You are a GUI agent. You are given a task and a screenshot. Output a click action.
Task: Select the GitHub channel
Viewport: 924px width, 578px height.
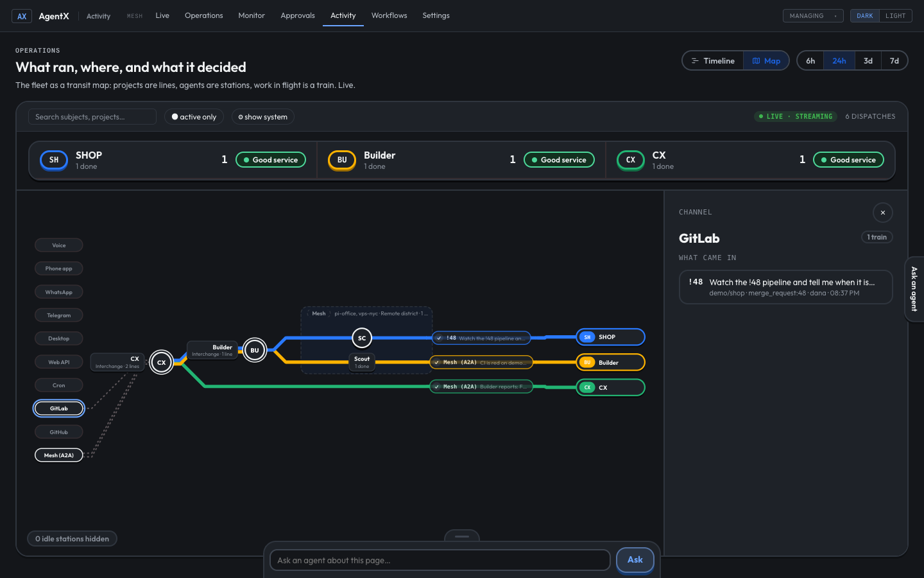coord(59,432)
